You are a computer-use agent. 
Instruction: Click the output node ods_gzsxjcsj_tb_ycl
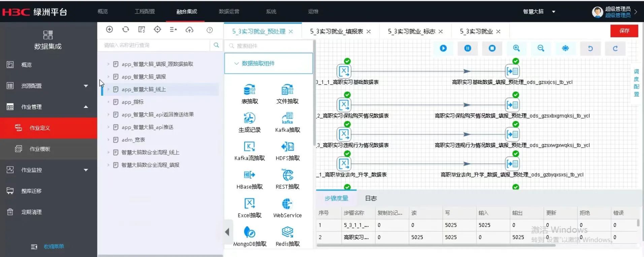pyautogui.click(x=512, y=71)
